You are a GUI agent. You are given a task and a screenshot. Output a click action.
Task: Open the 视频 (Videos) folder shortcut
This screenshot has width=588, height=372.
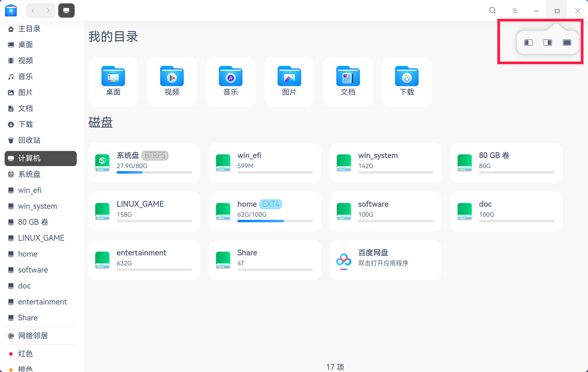point(172,81)
